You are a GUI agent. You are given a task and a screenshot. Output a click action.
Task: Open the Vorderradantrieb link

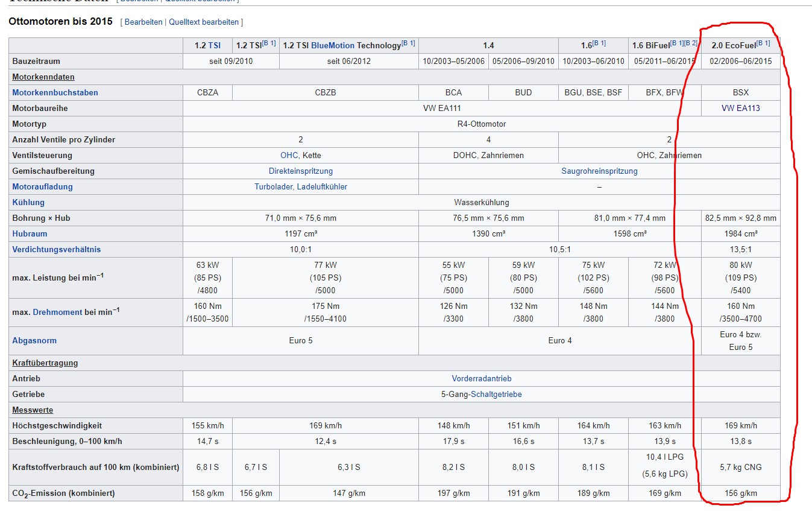482,378
